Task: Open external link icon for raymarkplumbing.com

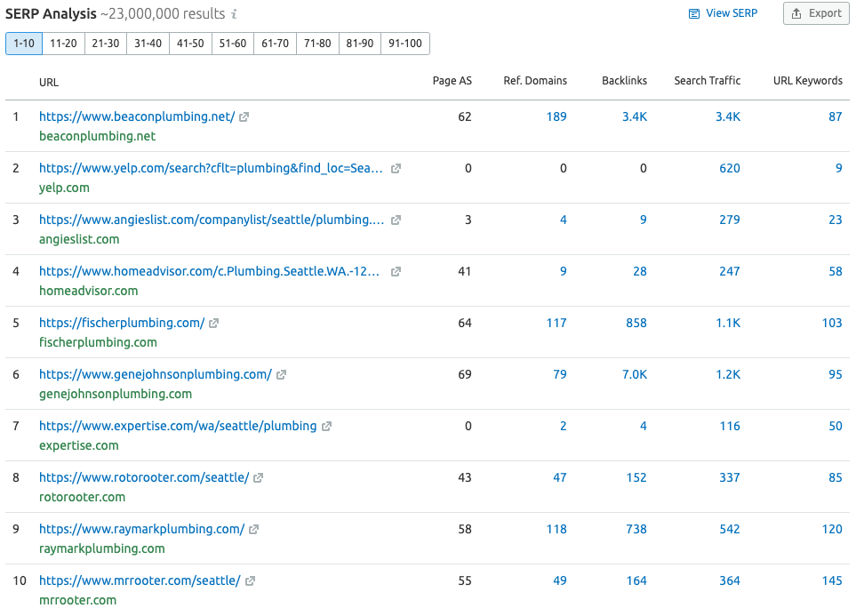Action: (x=253, y=530)
